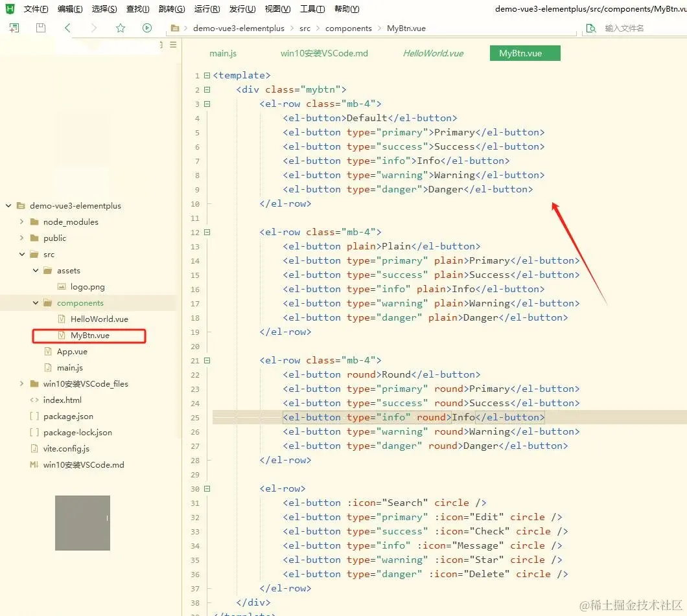This screenshot has height=616, width=687.
Task: Click line number 25 in the gutter
Action: 195,418
